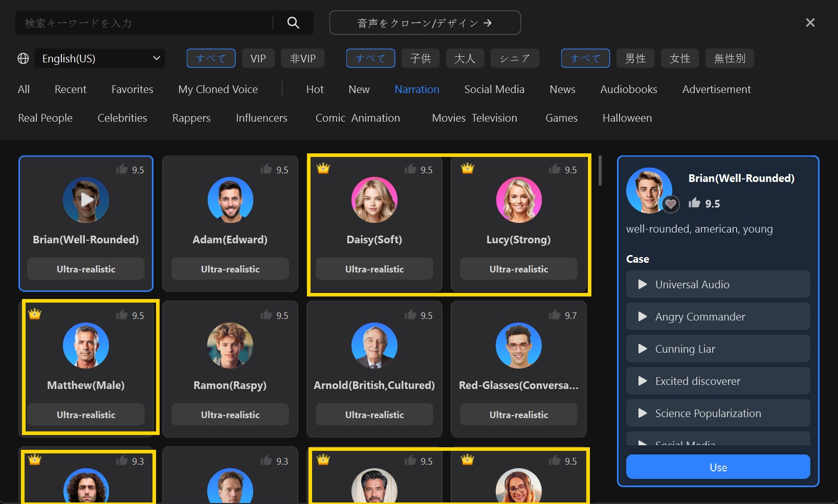The image size is (838, 504).
Task: Open the Social Media category tab
Action: [494, 89]
